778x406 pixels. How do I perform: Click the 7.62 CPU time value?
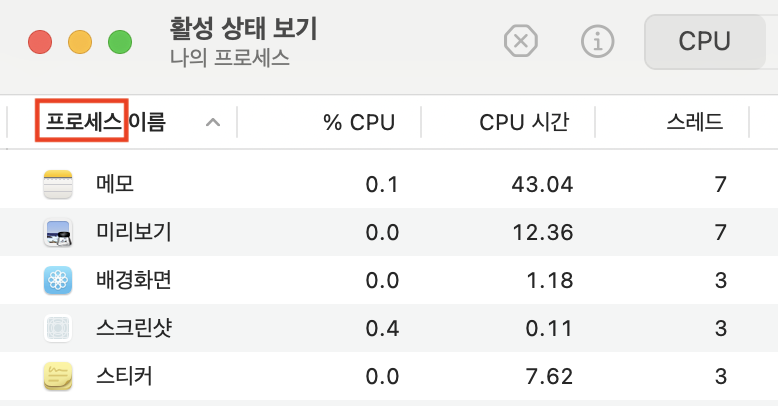pyautogui.click(x=549, y=377)
